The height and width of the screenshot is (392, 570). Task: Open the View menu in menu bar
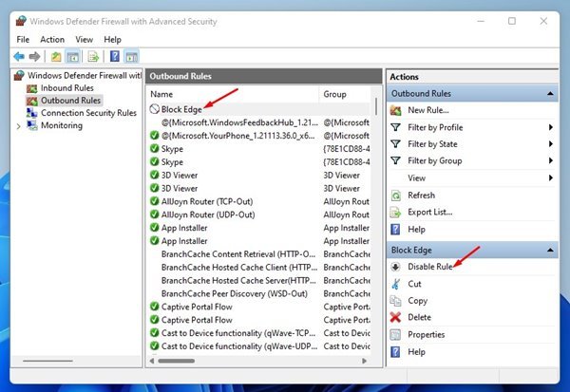point(84,39)
